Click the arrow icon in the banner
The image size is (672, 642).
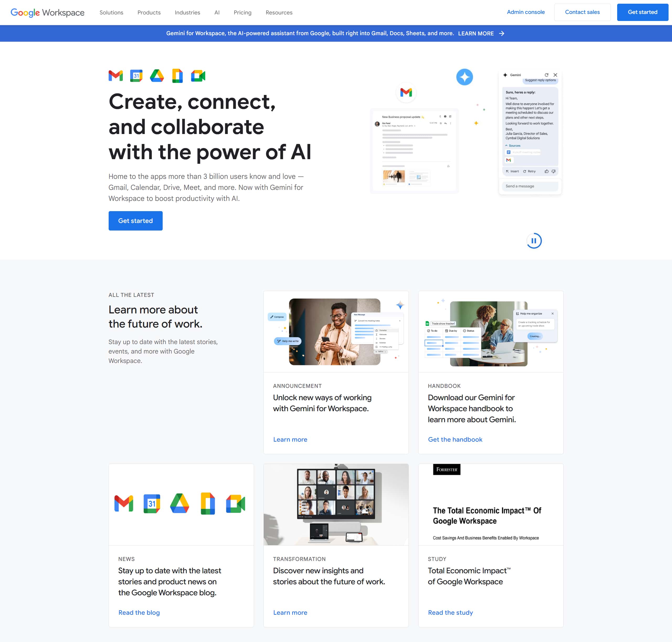coord(501,33)
